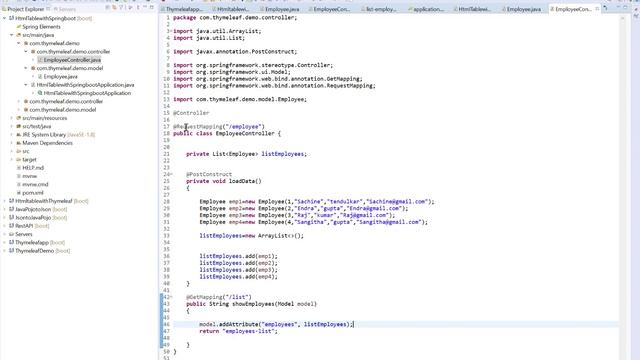Screen dimensions: 640x360
Task: Click the JRE System Library icon
Action: pos(19,135)
